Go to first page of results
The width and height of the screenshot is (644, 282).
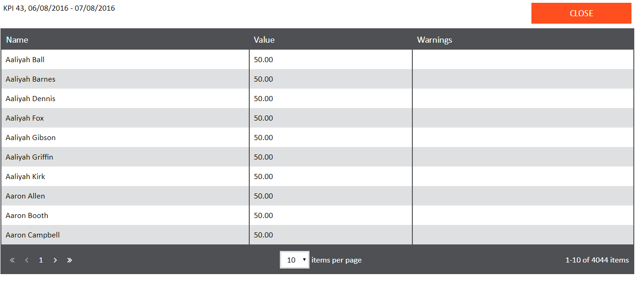pyautogui.click(x=13, y=260)
